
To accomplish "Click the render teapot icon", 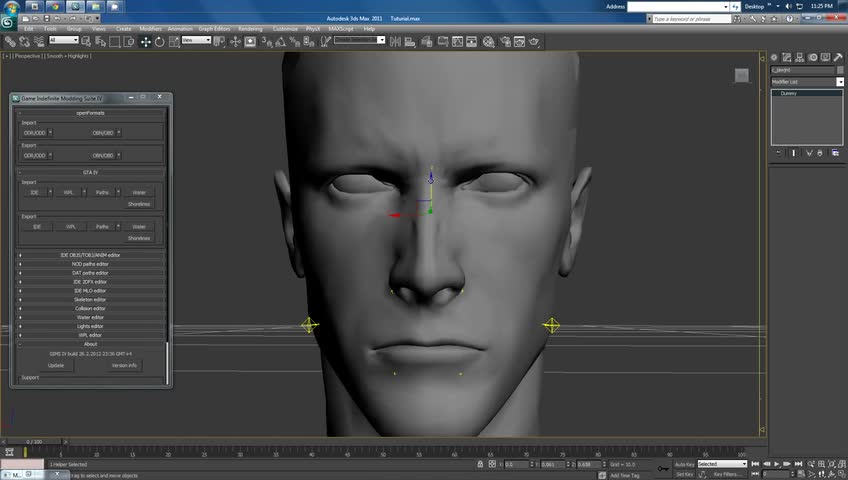I will point(534,41).
